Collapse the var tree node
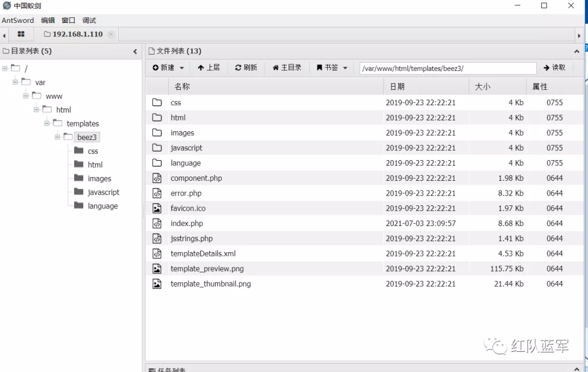Image resolution: width=588 pixels, height=372 pixels. point(15,82)
